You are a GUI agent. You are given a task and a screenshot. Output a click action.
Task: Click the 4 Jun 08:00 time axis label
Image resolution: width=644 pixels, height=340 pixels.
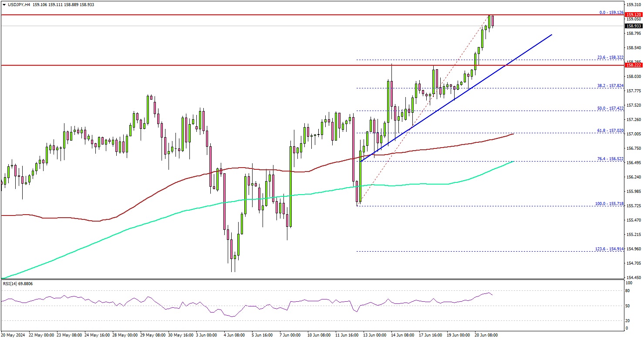233,335
